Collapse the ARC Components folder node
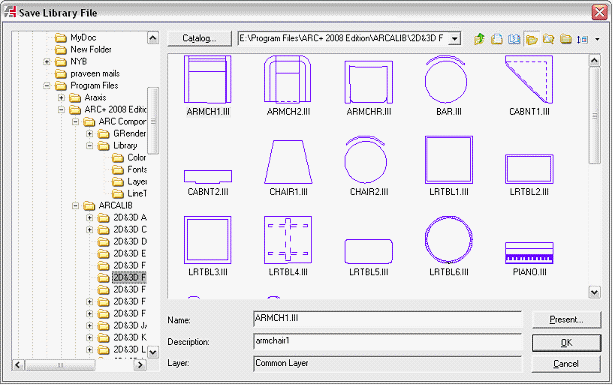 point(75,122)
